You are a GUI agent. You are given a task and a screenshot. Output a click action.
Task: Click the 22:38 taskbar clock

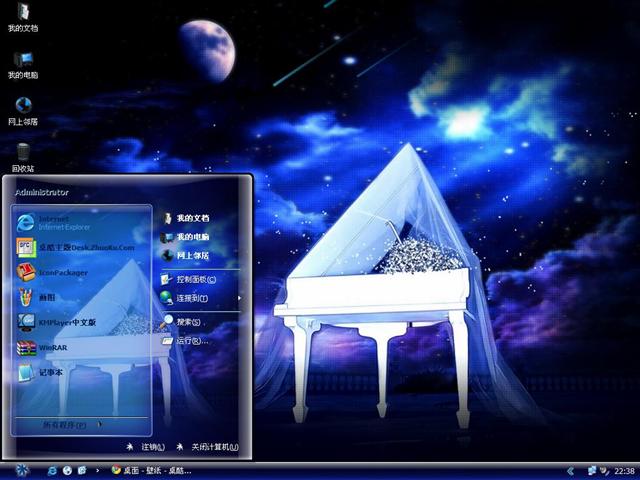click(x=624, y=471)
